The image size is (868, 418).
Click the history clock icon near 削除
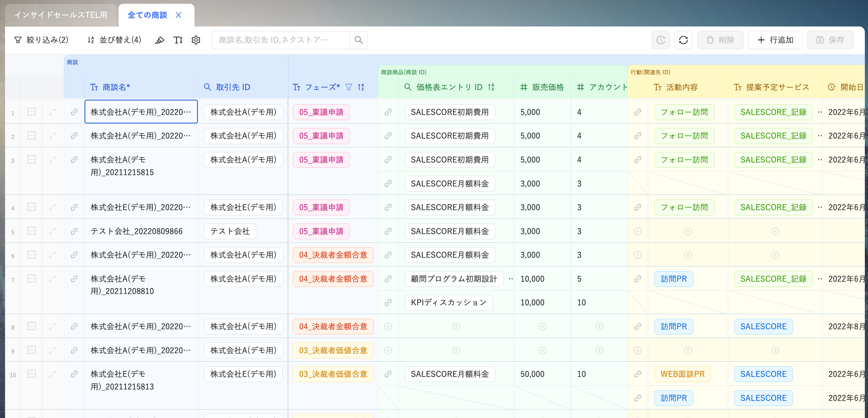(660, 40)
